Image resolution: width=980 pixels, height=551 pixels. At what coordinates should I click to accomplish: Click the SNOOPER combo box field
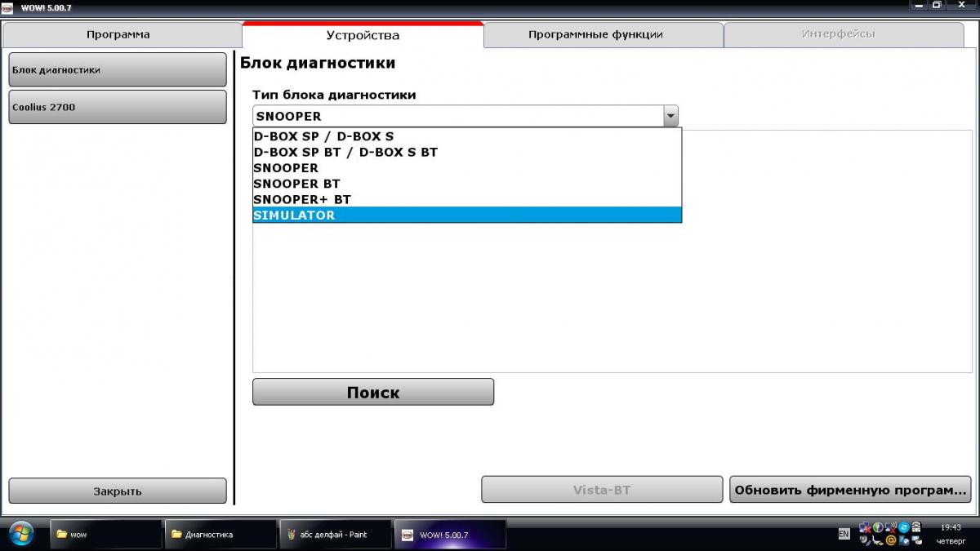(x=458, y=116)
